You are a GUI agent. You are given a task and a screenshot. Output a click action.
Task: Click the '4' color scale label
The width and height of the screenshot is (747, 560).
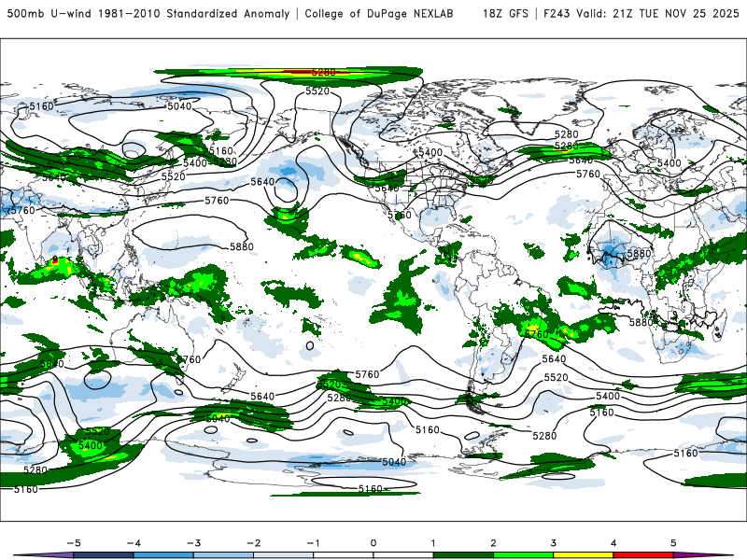pos(613,543)
